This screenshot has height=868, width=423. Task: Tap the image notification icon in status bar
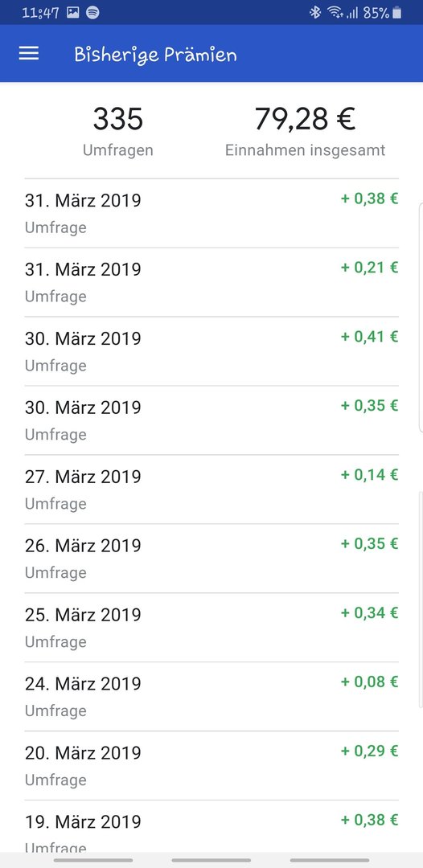tap(73, 13)
